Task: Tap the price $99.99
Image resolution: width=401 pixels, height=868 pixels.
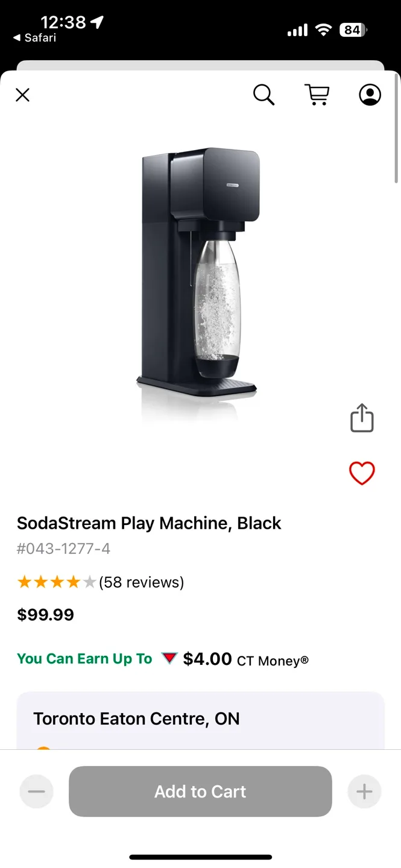Action: click(x=45, y=615)
